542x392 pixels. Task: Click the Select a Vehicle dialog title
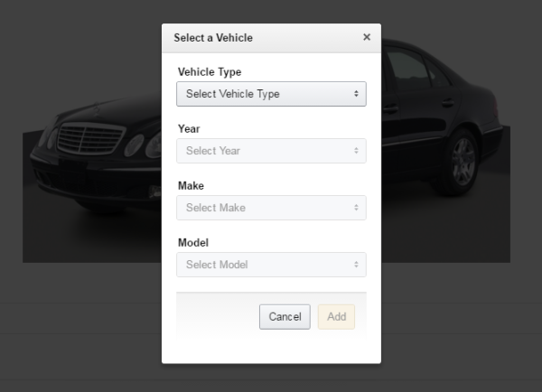click(x=213, y=38)
